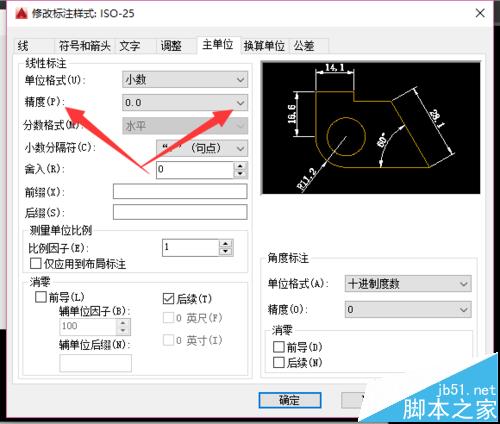The image size is (500, 424).
Task: Expand the 精度(P) dropdown showing 0.0
Action: pos(185,103)
